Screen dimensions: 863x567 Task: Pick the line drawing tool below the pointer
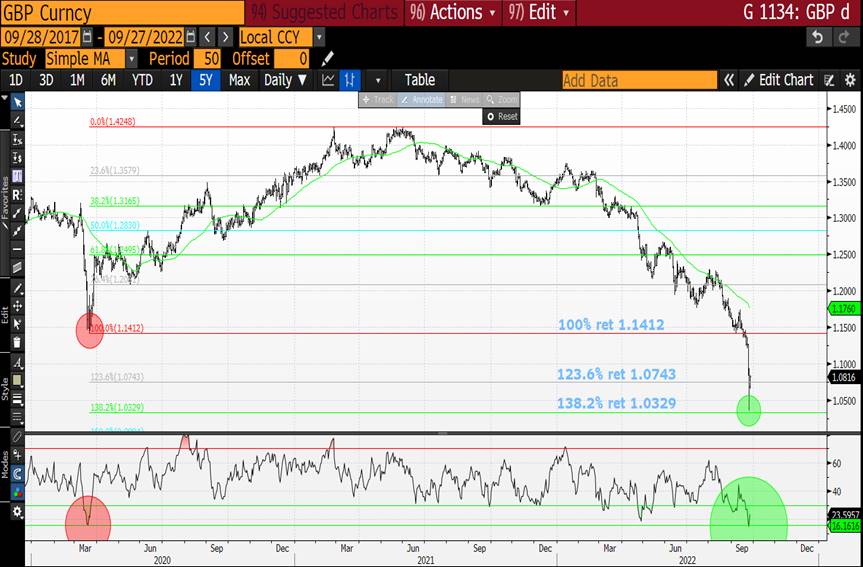[x=18, y=121]
